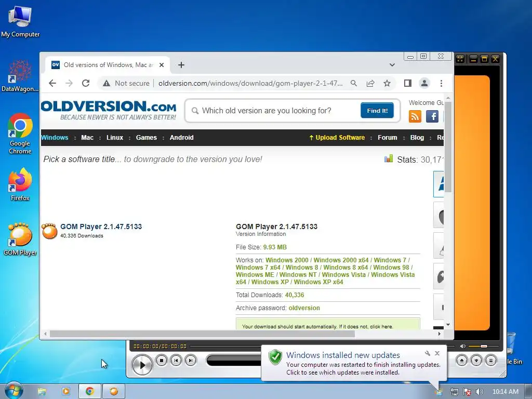Click network tray icon

pyautogui.click(x=454, y=392)
